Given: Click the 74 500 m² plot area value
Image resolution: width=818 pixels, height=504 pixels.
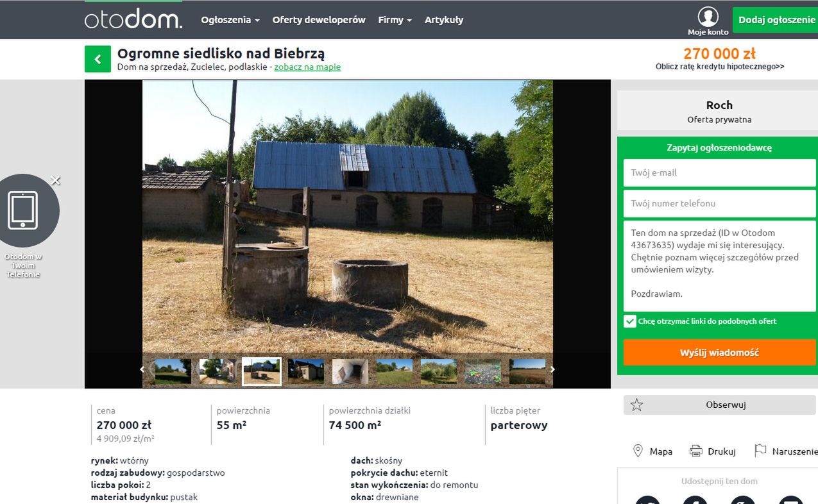Looking at the screenshot, I should click(x=355, y=424).
